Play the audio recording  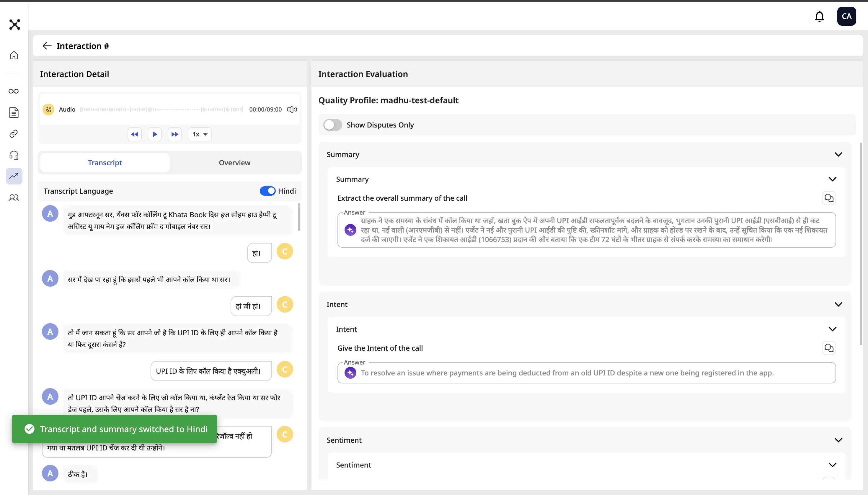155,134
